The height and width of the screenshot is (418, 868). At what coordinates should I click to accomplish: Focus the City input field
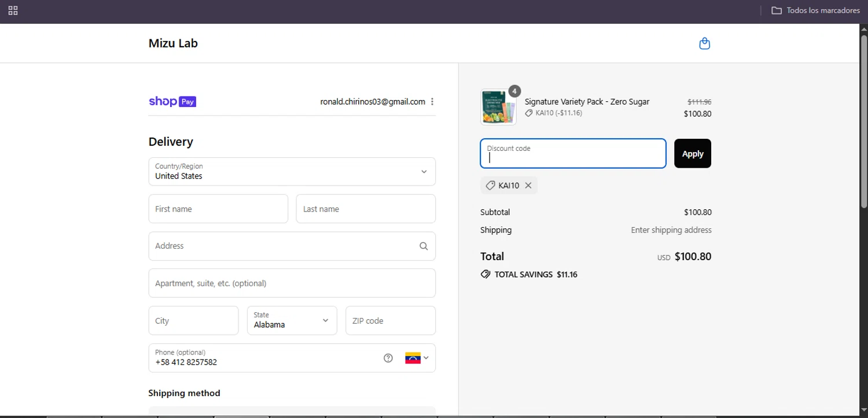pyautogui.click(x=193, y=320)
